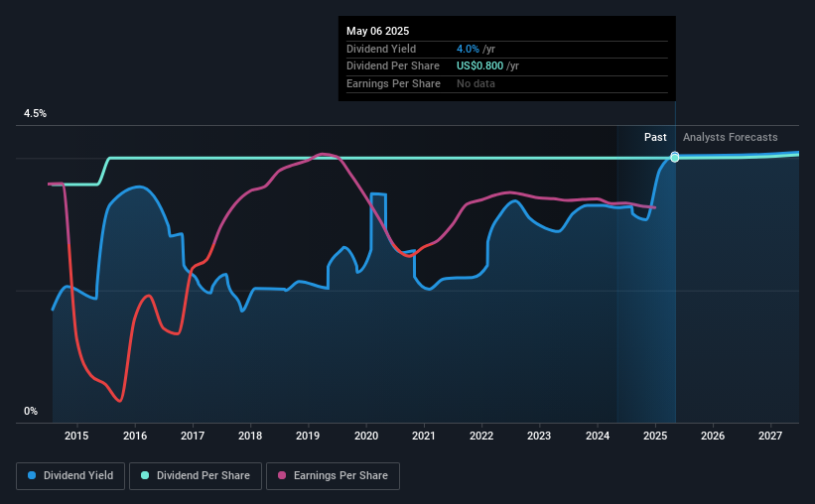Click the 2017 x-axis year label
Screen dimensions: 815x504
(193, 436)
